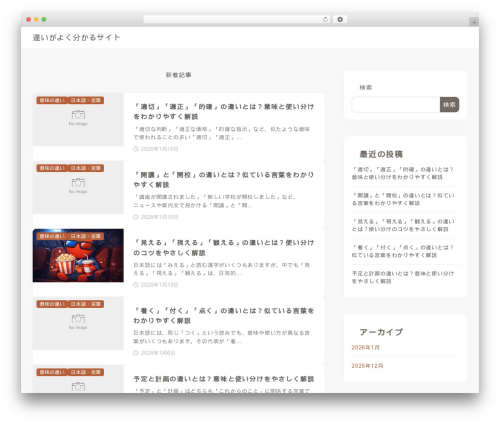Open article 「着く」「付く」「点く」の違いとは
The height and width of the screenshot is (423, 500).
[224, 316]
